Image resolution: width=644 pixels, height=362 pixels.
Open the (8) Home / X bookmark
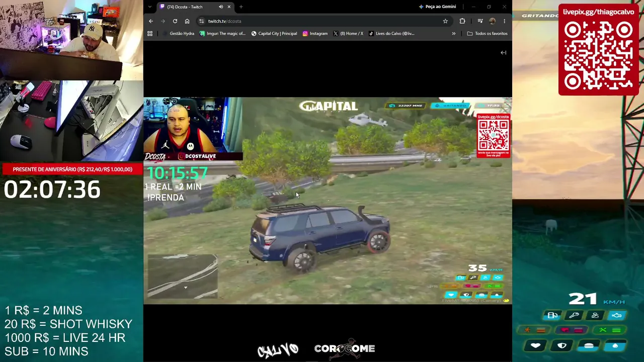[x=348, y=34]
